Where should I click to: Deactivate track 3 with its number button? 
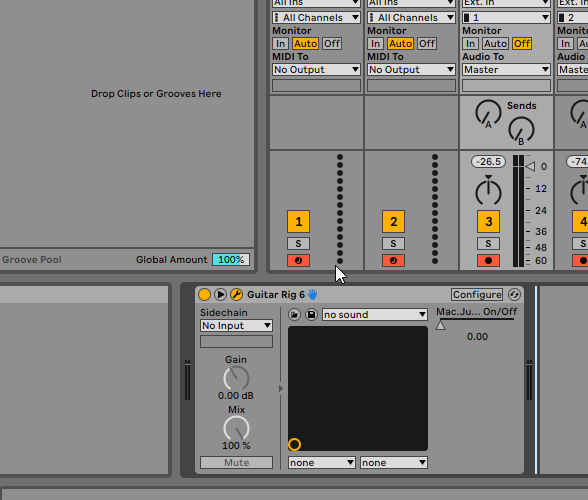tap(488, 222)
